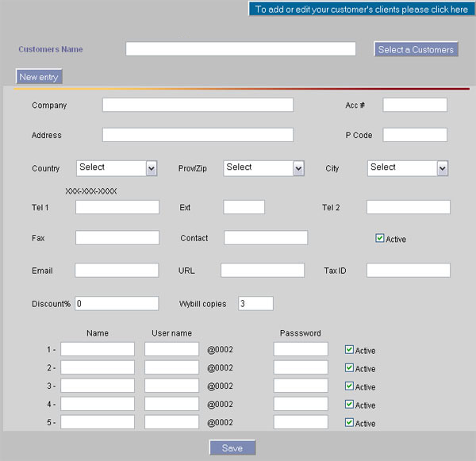
Task: Disable Active checkbox for user row 5
Action: (350, 422)
